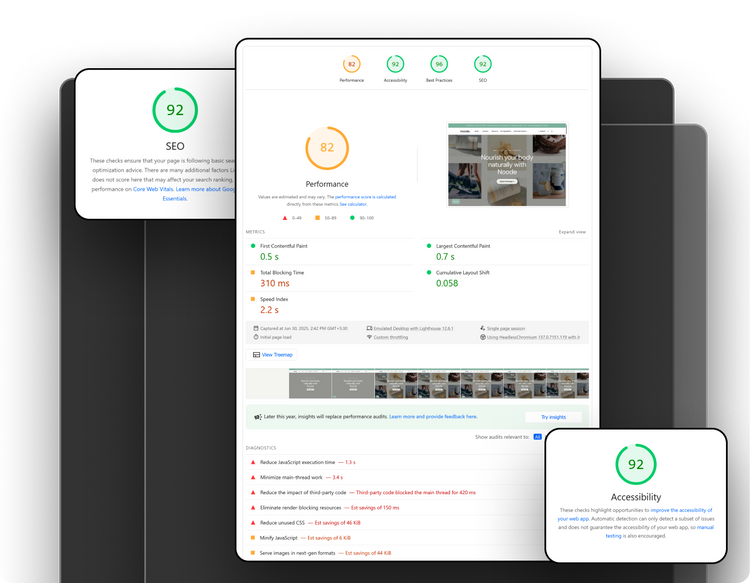
Task: Click the calendar icon beside Captured at
Action: 256,329
